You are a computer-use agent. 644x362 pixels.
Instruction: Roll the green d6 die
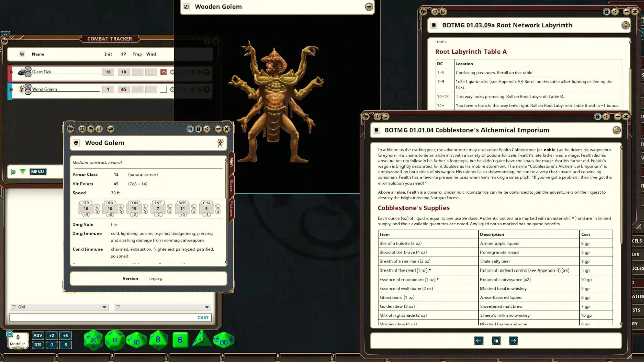(180, 340)
